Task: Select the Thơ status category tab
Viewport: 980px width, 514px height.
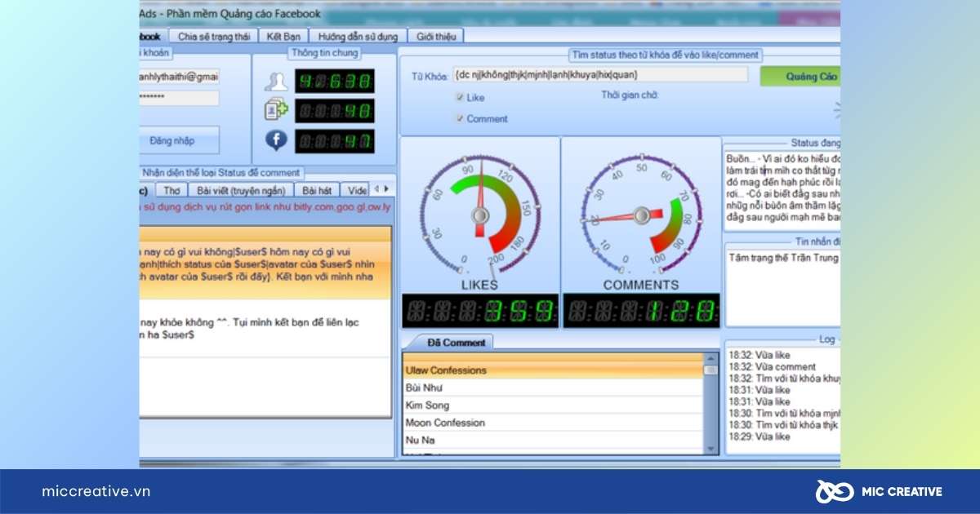Action: (171, 189)
